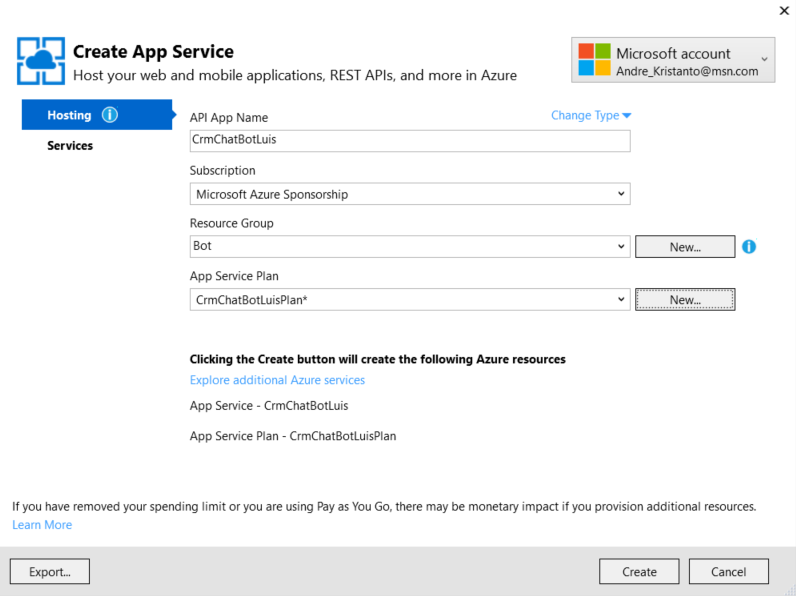Click the Azure App Service cloud icon
This screenshot has height=596, width=796.
point(41,62)
